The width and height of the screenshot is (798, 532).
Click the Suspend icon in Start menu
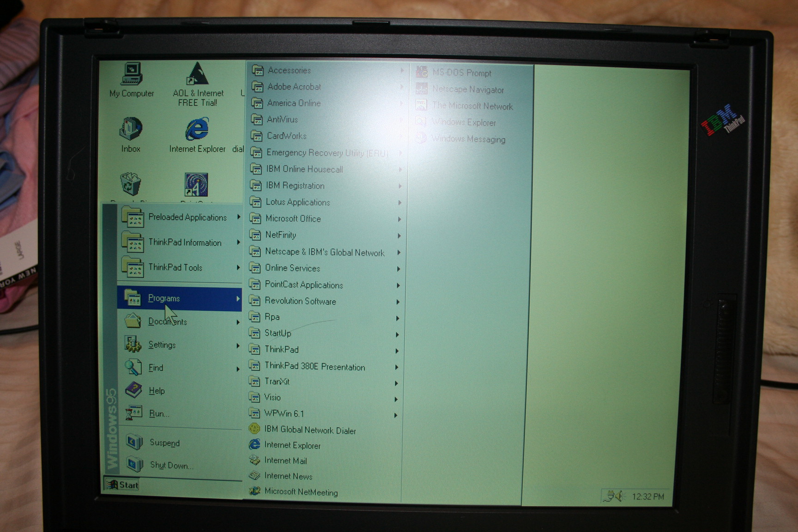point(135,442)
